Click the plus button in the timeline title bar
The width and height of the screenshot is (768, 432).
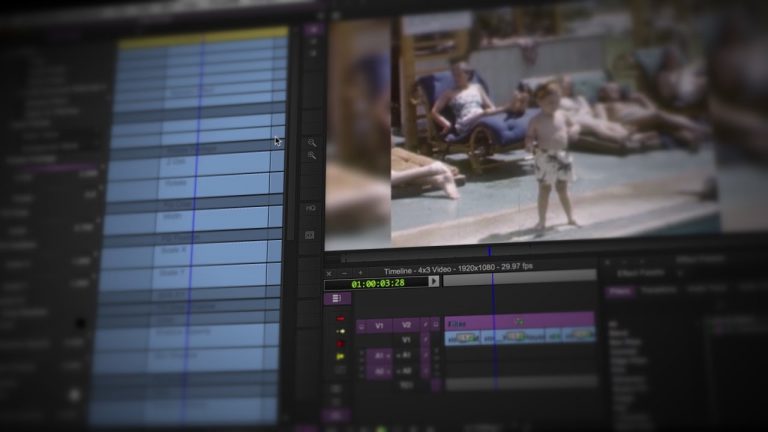[x=361, y=272]
